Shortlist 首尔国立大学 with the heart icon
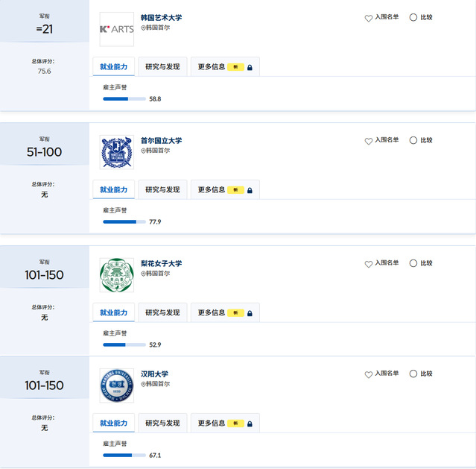 click(x=369, y=141)
